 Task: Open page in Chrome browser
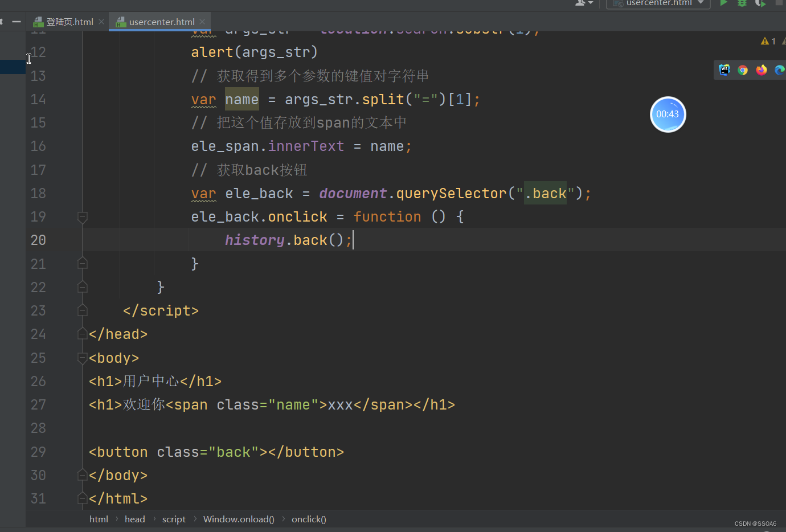tap(743, 70)
